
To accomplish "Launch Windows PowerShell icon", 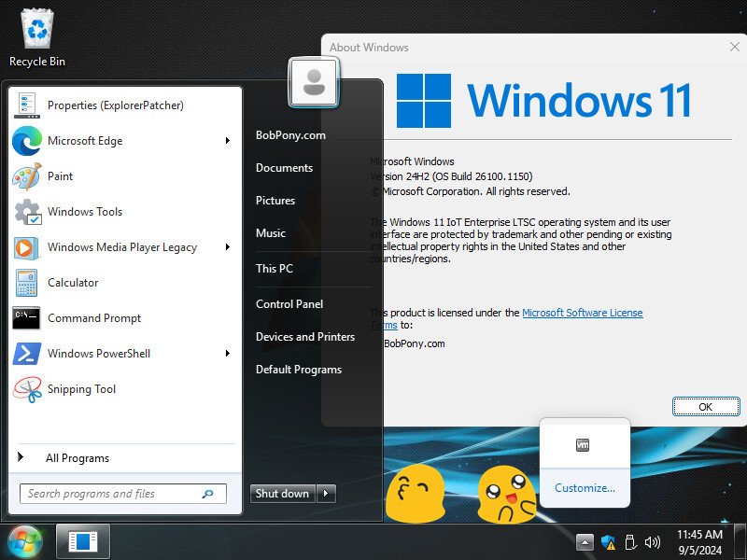I will point(27,354).
